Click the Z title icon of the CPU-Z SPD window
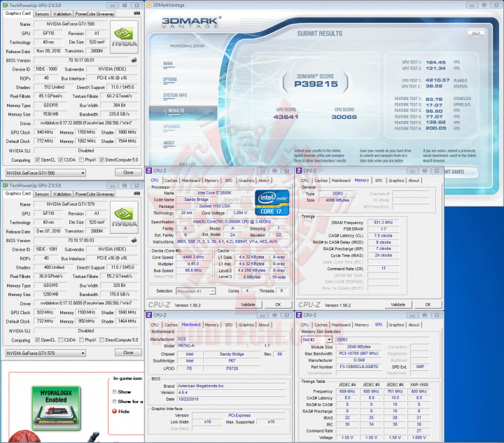 [300, 315]
